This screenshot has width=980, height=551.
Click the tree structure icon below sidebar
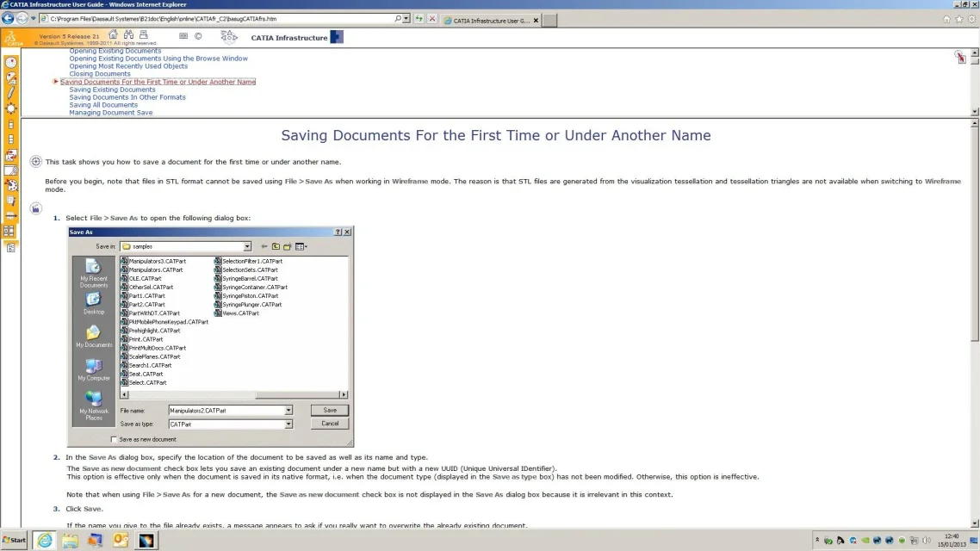pos(10,248)
